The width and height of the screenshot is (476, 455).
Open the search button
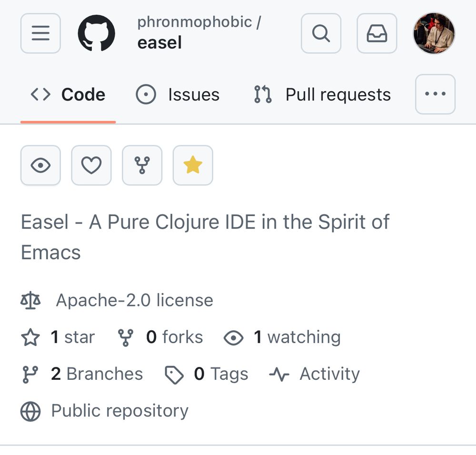[321, 33]
